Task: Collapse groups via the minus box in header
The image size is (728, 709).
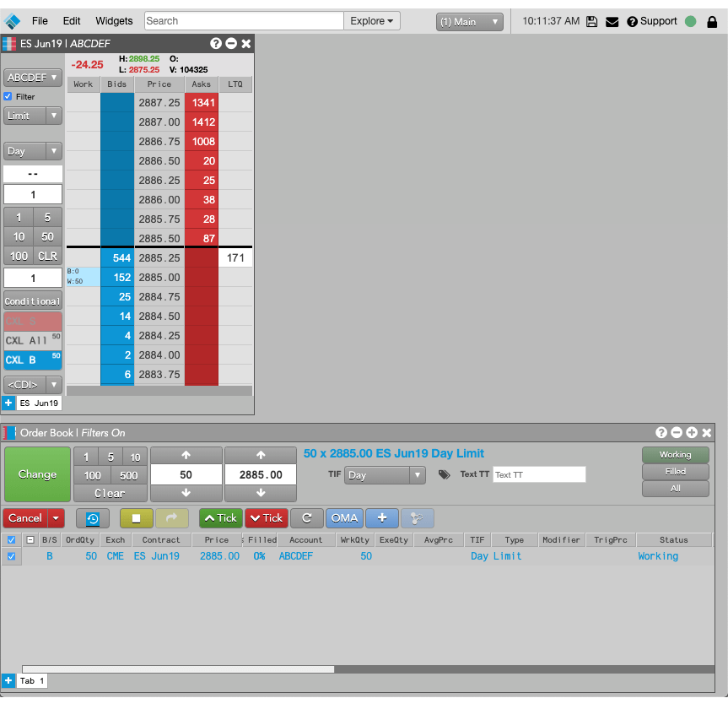Action: [30, 540]
